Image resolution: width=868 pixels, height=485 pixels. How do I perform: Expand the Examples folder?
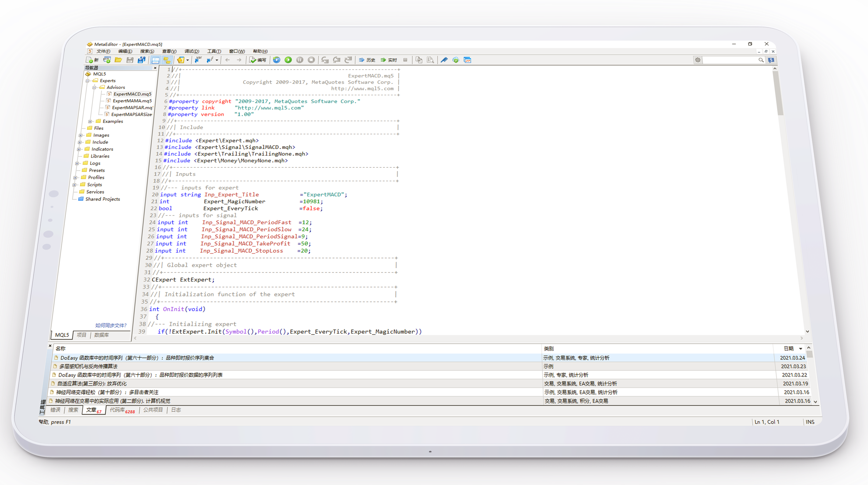pyautogui.click(x=90, y=121)
